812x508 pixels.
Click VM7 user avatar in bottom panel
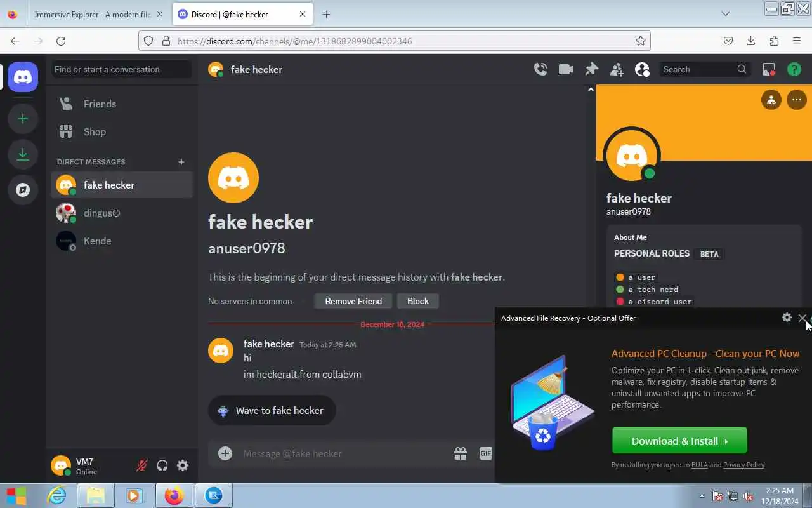(x=61, y=465)
